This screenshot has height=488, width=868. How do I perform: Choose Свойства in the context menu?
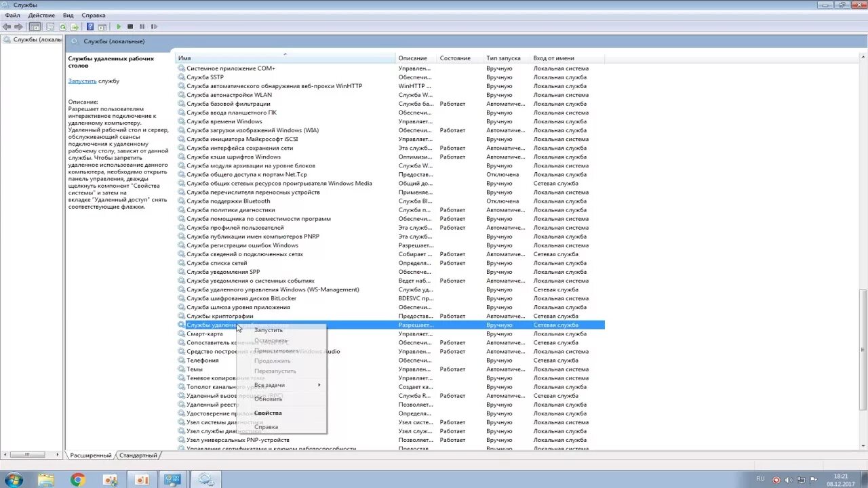pyautogui.click(x=281, y=413)
